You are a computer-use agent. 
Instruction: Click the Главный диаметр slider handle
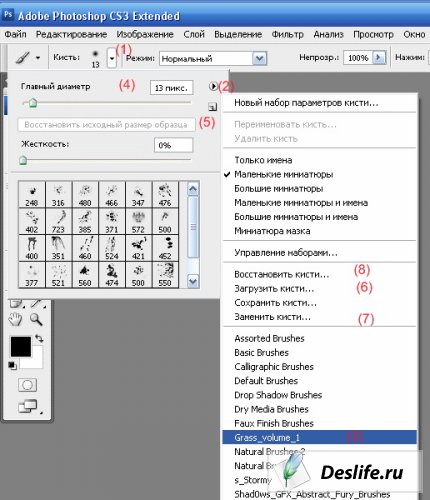point(32,103)
